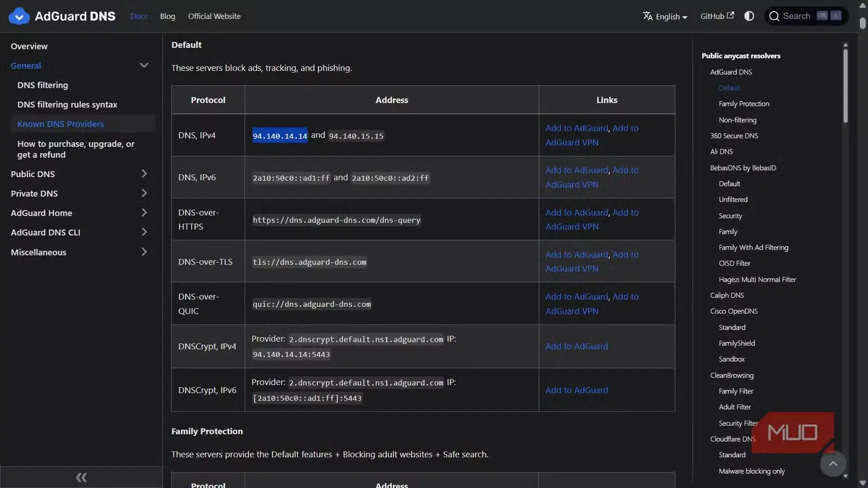Viewport: 868px width, 488px height.
Task: Click the back-to-top arrow button
Action: 833,464
